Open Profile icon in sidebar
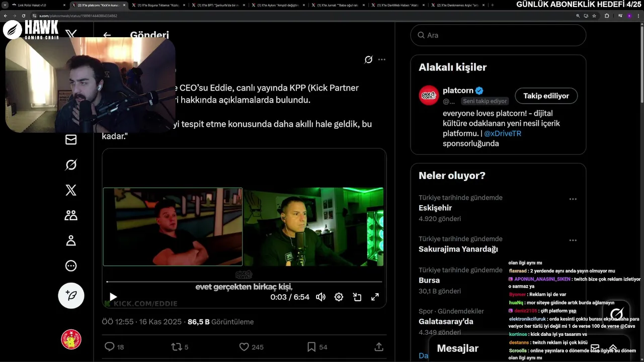 [71, 240]
